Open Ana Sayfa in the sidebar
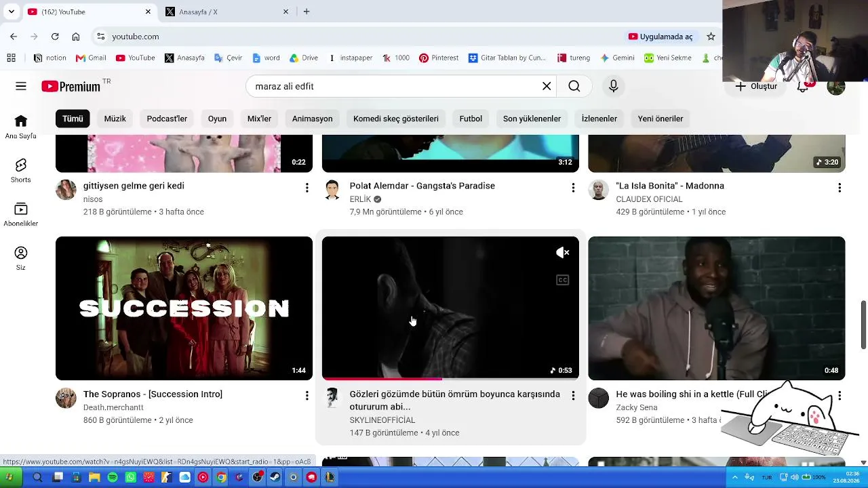The image size is (868, 488). (21, 126)
